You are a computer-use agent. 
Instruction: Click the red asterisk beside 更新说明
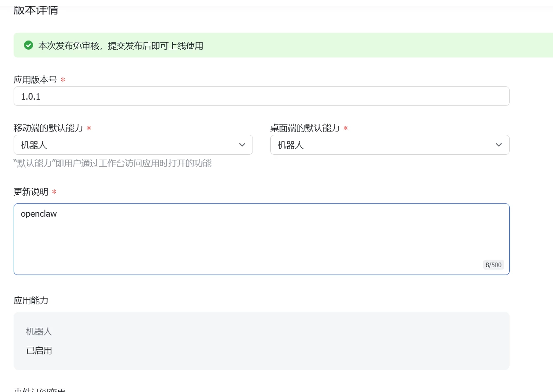(54, 192)
